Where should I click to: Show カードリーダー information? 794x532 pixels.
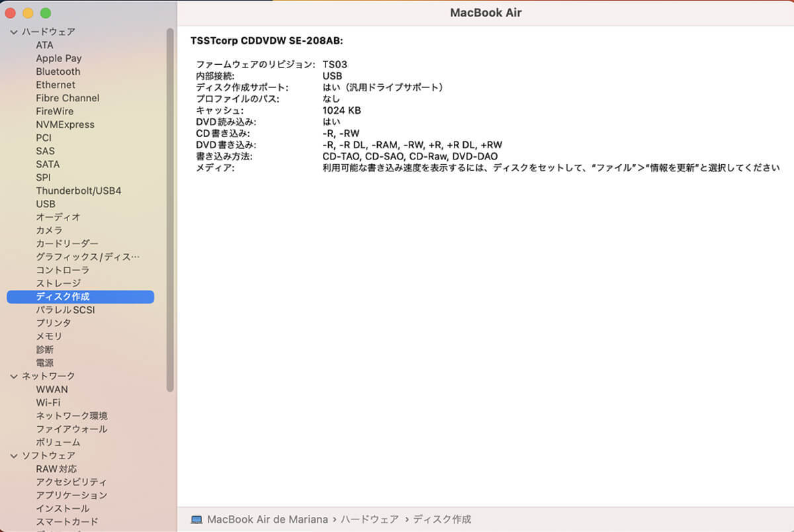pyautogui.click(x=67, y=244)
